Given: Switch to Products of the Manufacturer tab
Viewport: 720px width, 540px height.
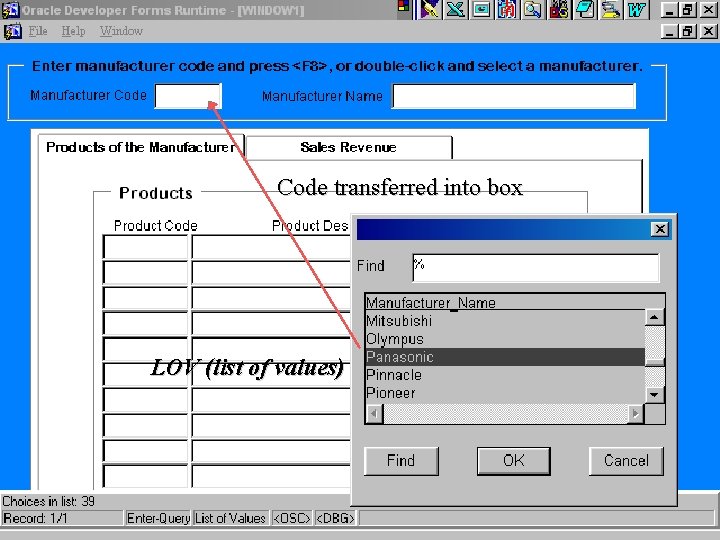Looking at the screenshot, I should point(141,147).
